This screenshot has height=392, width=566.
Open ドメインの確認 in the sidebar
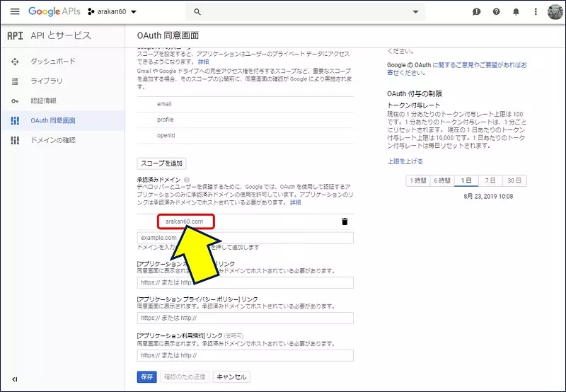[63, 140]
